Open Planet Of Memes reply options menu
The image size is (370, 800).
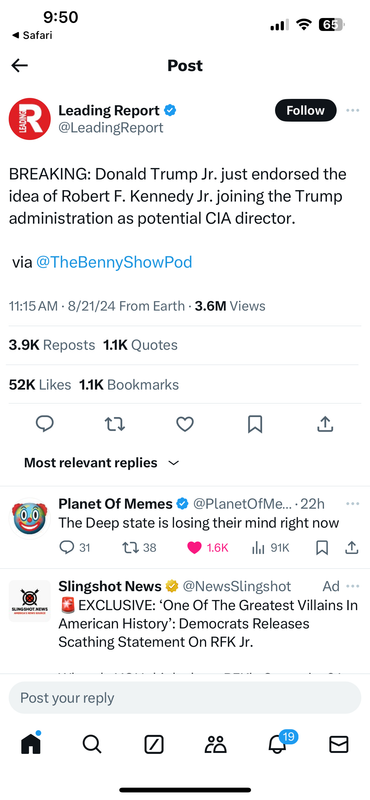353,504
